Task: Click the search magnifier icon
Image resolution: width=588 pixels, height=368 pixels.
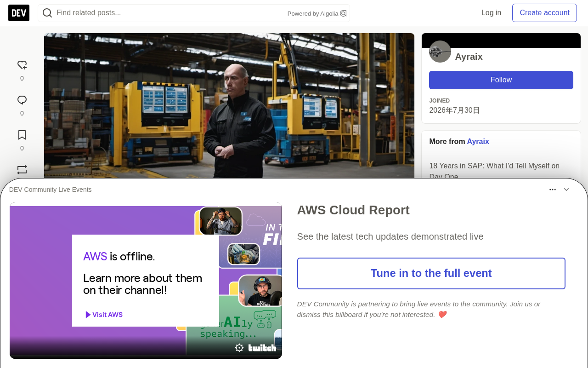Action: (47, 13)
